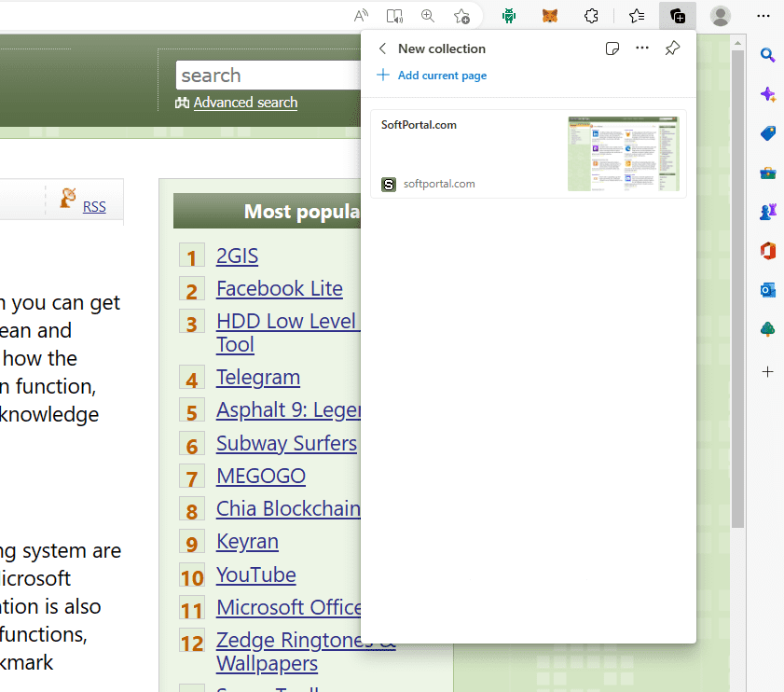The width and height of the screenshot is (784, 692).
Task: Toggle the Collections toolbar button
Action: [678, 16]
